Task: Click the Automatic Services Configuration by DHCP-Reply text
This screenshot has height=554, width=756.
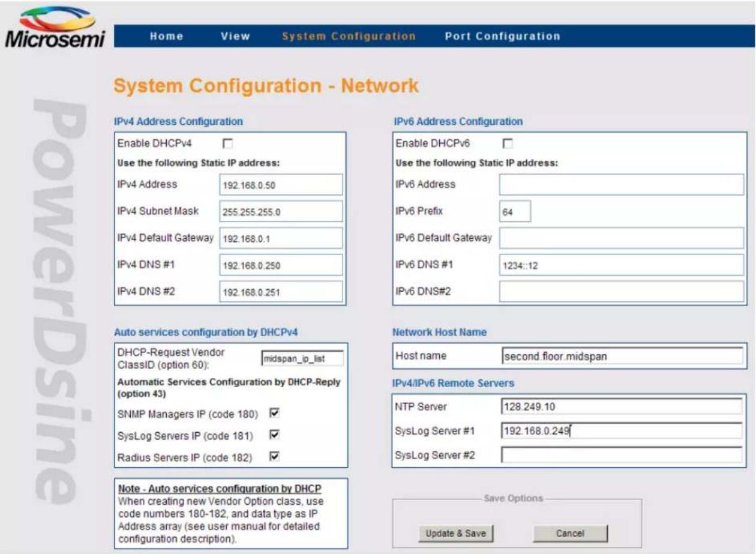Action: point(229,387)
